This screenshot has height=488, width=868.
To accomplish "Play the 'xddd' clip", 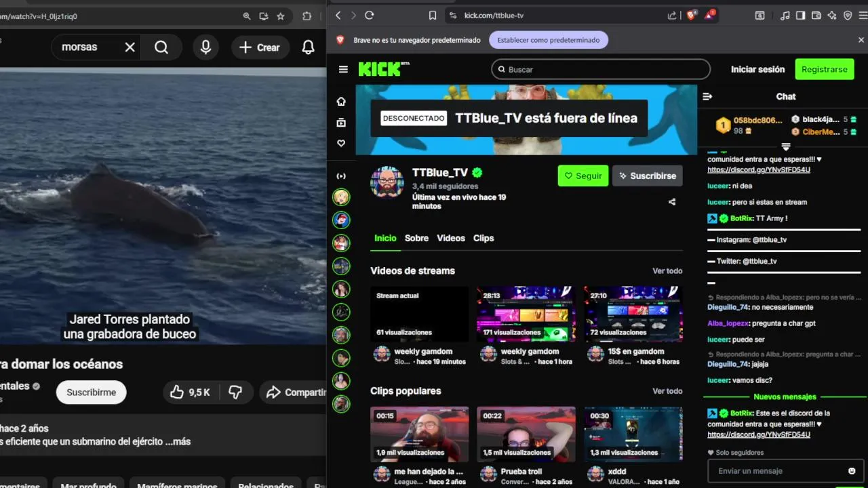I will pyautogui.click(x=633, y=434).
